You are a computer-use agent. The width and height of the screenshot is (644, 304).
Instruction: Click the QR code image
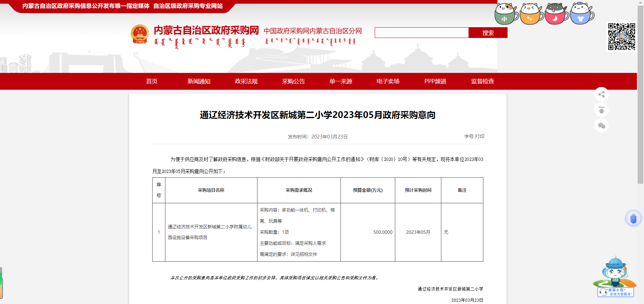621,37
